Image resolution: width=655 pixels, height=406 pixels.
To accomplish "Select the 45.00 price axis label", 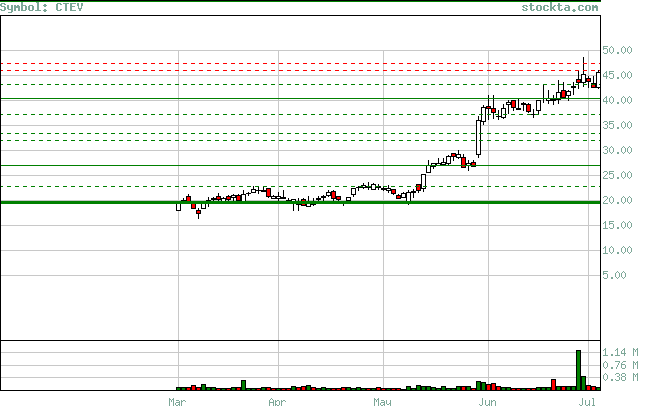I will coord(617,76).
